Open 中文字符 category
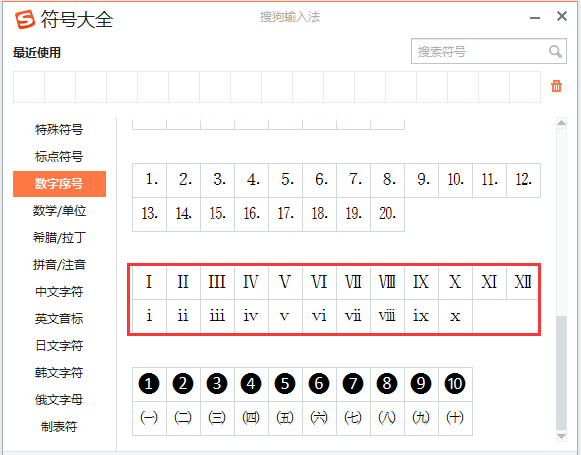581x455 pixels. coord(59,292)
